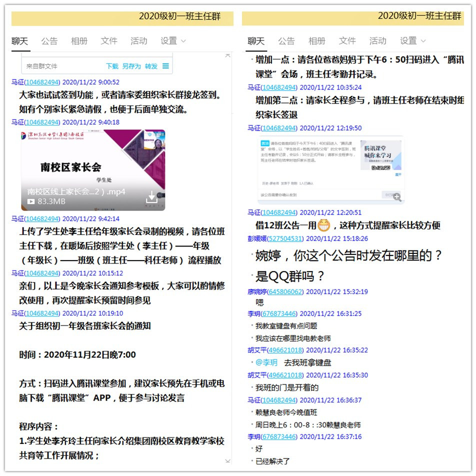Click left window title 2020级初一班主任群
476x476 pixels.
pos(179,16)
